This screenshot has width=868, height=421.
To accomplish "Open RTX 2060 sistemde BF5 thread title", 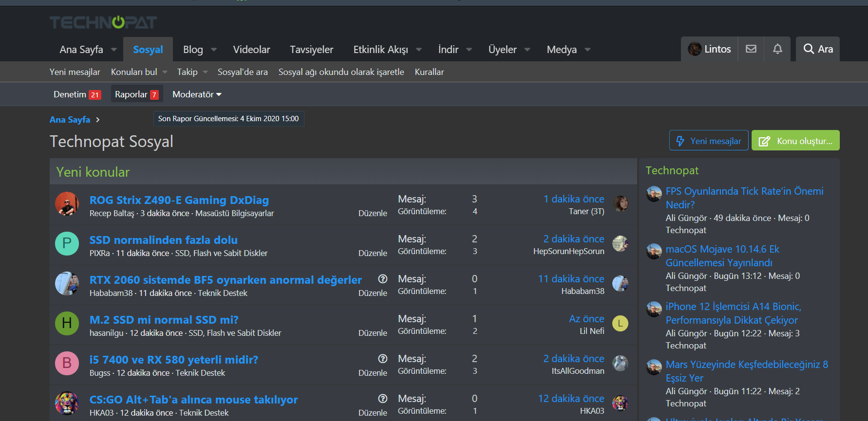I will click(x=226, y=280).
